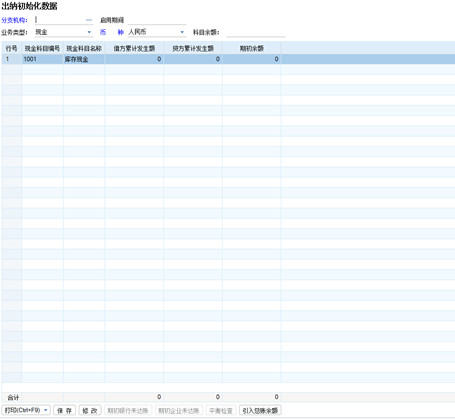The width and height of the screenshot is (455, 419).
Task: Click the 启用期间 input field
Action: [x=157, y=20]
